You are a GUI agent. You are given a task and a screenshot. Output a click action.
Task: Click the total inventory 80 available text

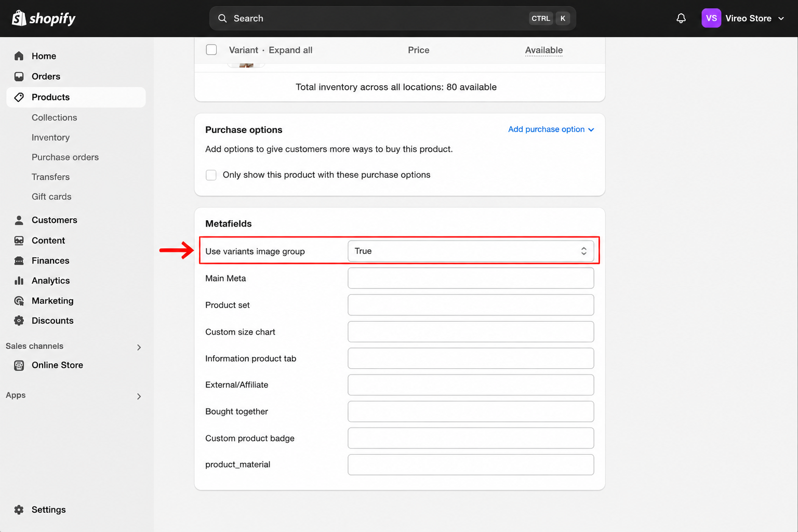coord(396,87)
